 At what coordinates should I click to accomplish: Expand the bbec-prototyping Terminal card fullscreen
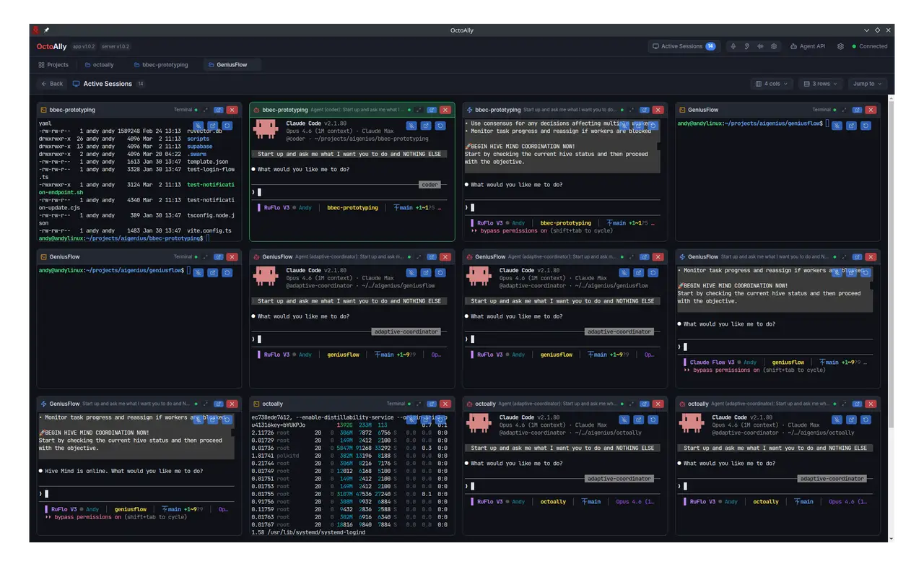pos(205,110)
